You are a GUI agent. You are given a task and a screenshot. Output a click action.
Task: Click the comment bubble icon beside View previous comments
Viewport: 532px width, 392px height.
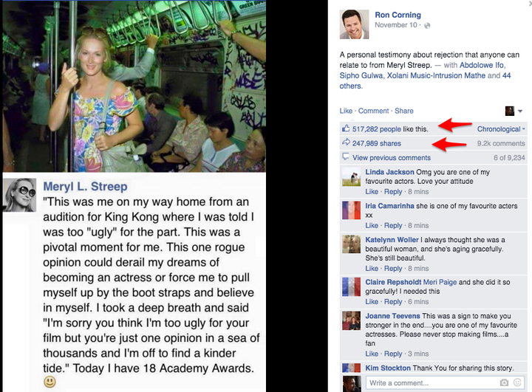coord(346,157)
